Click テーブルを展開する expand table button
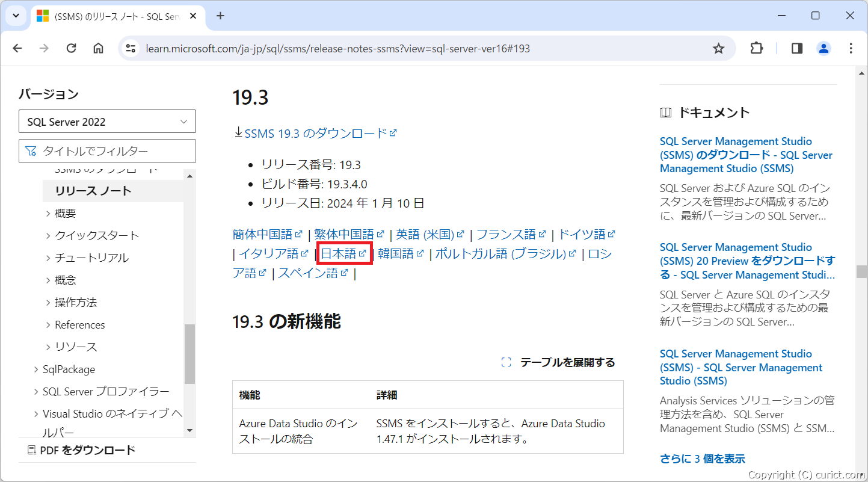Viewport: 868px width, 482px height. click(558, 362)
